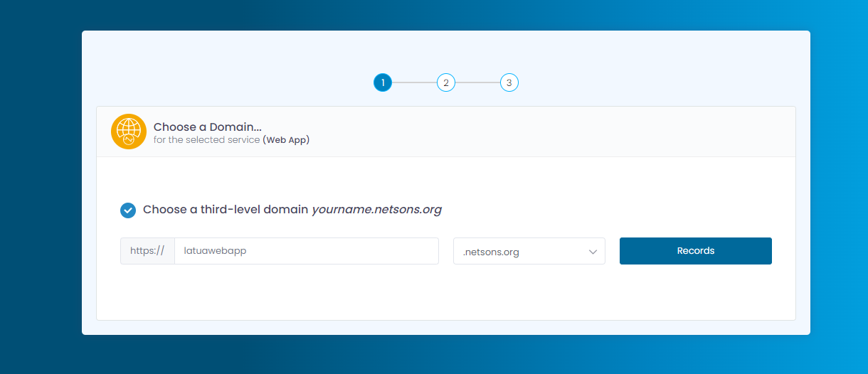Click connector line between steps 1 and 2
This screenshot has height=374, width=868.
[x=414, y=83]
